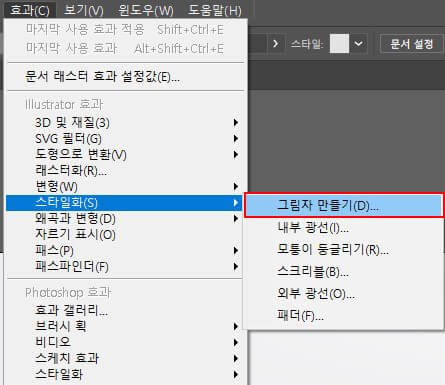The image size is (445, 385).
Task: Click the 스타일 swatch box
Action: click(x=339, y=43)
